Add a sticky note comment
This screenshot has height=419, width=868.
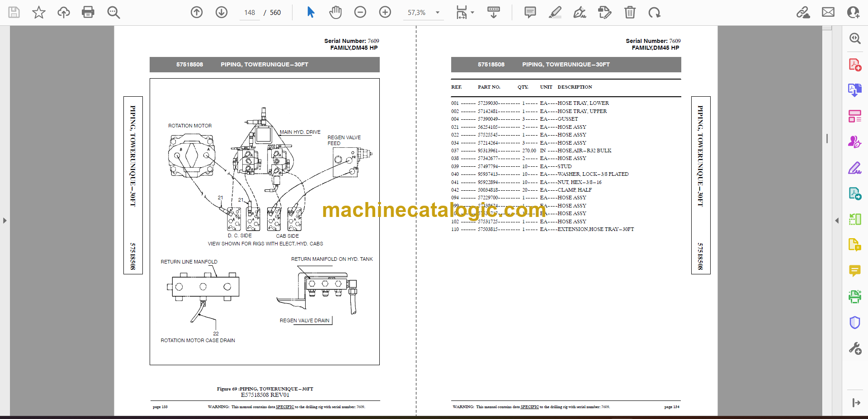[x=530, y=12]
